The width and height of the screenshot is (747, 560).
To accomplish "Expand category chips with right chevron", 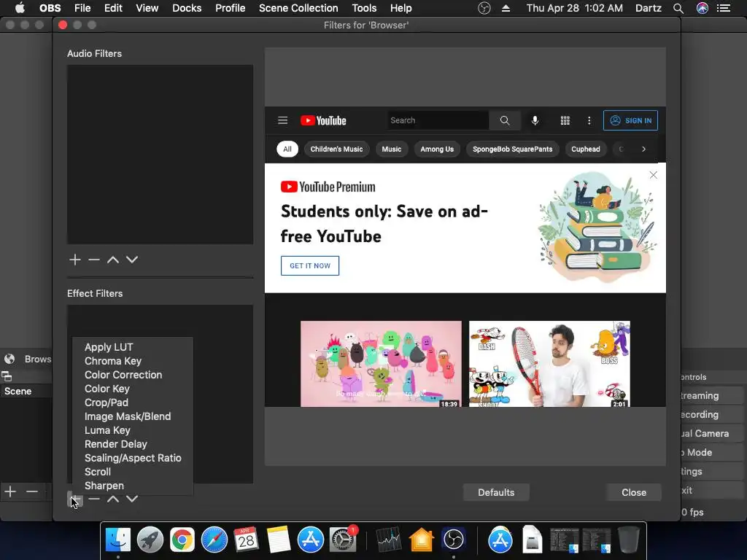I will pos(643,149).
